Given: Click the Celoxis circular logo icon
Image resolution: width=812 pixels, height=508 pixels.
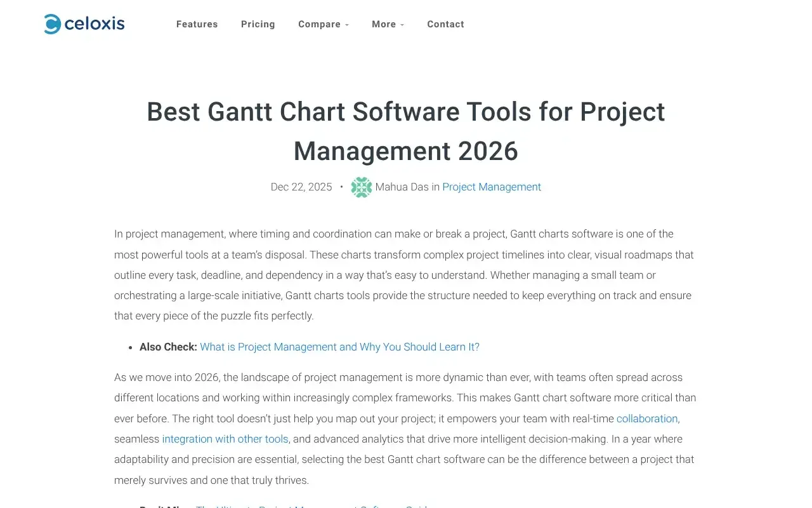Looking at the screenshot, I should [53, 24].
